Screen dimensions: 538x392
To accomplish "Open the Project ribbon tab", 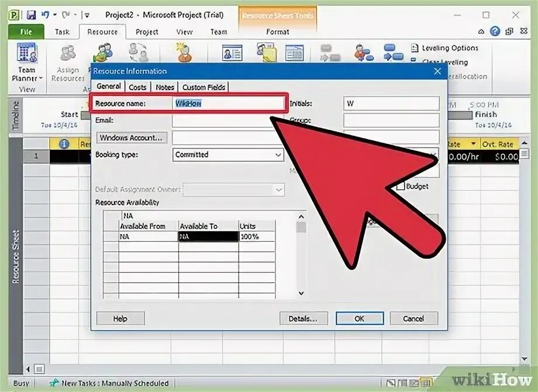I will click(x=147, y=32).
